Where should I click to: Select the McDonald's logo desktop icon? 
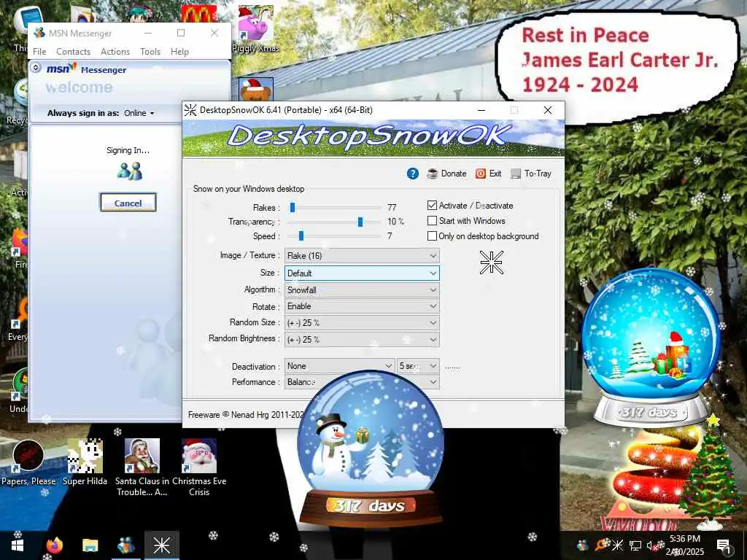[x=198, y=13]
